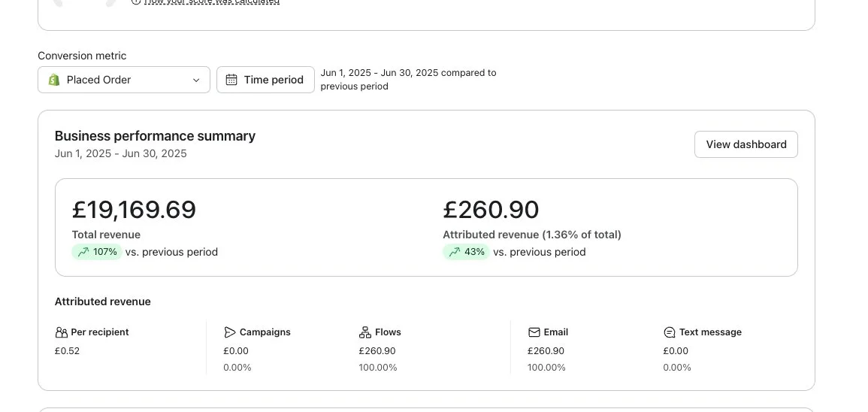Select the 0.00% Text message percentage
Viewport: 868px width, 412px height.
pyautogui.click(x=677, y=368)
